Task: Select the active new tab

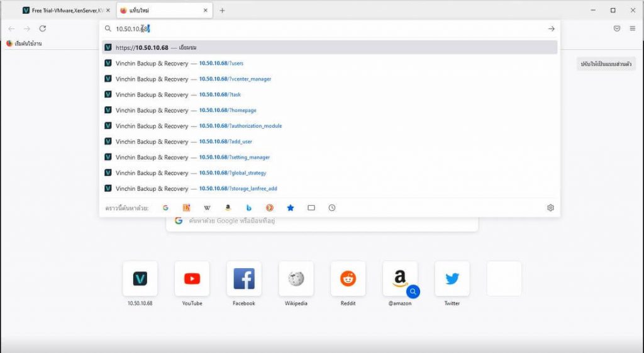Action: pyautogui.click(x=164, y=11)
